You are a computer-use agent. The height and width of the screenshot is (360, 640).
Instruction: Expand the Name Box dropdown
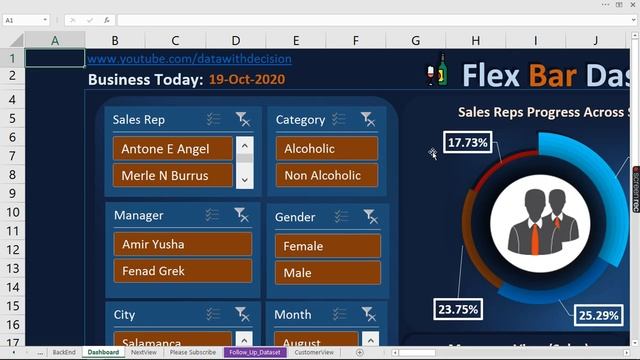tap(45, 20)
